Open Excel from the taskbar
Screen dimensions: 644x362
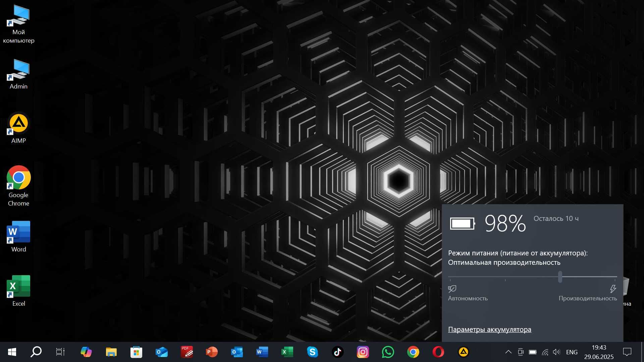[x=287, y=352]
